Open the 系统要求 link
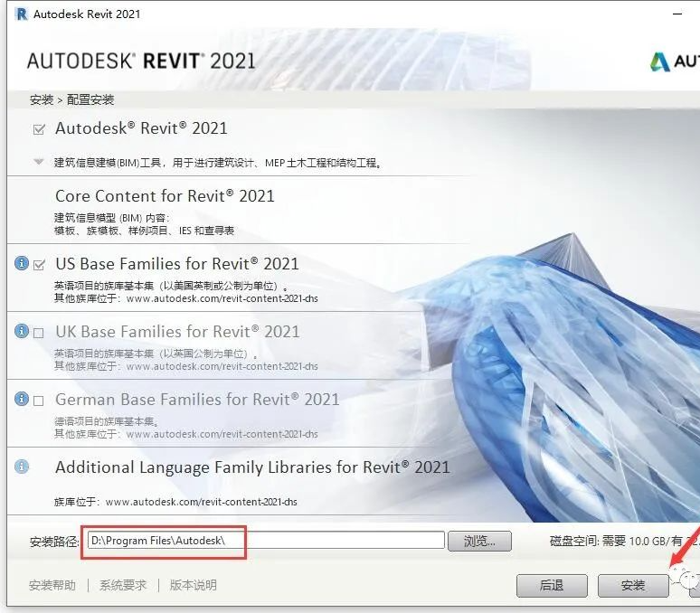This screenshot has height=613, width=700. click(x=123, y=585)
